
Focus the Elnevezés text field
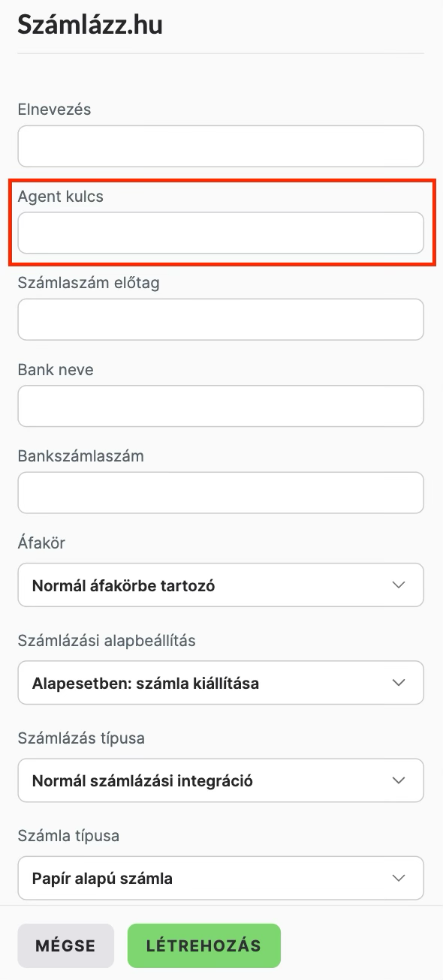tap(221, 146)
